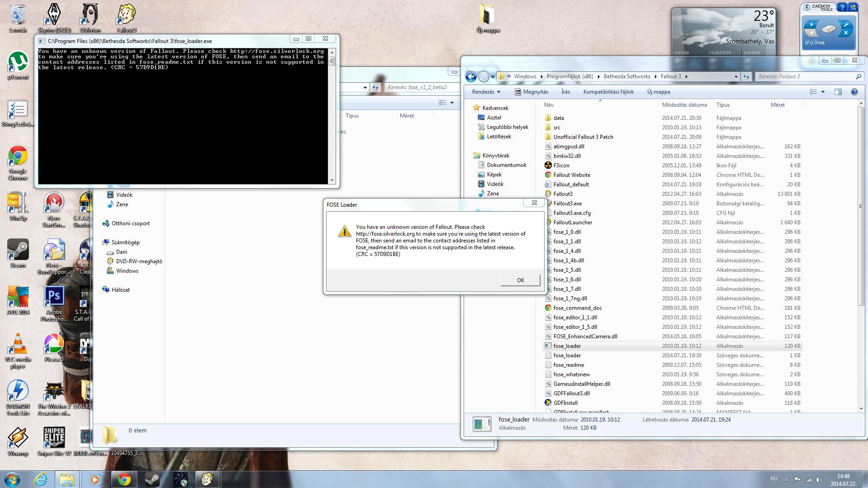Click console window vertical scrollbar
This screenshot has height=488, width=868.
(x=332, y=116)
